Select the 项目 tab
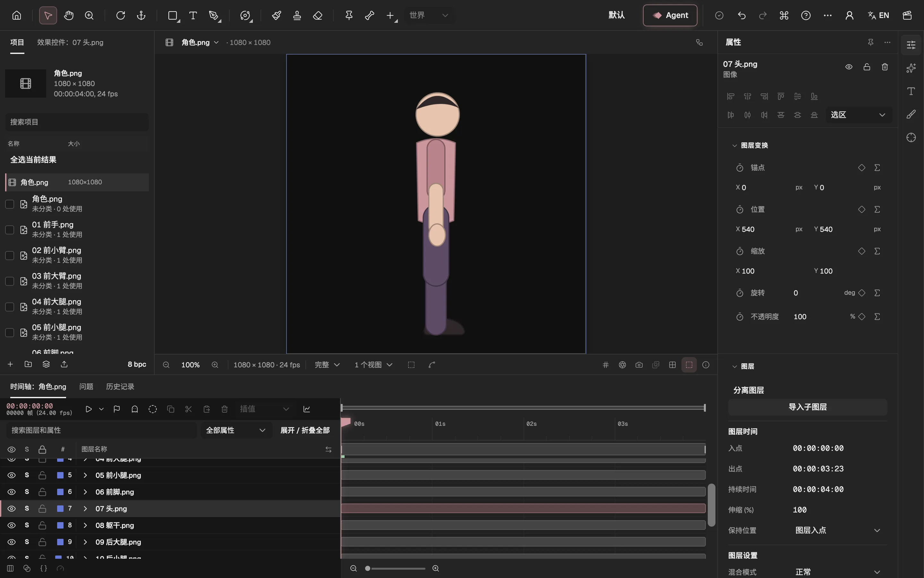924x578 pixels. [x=17, y=42]
